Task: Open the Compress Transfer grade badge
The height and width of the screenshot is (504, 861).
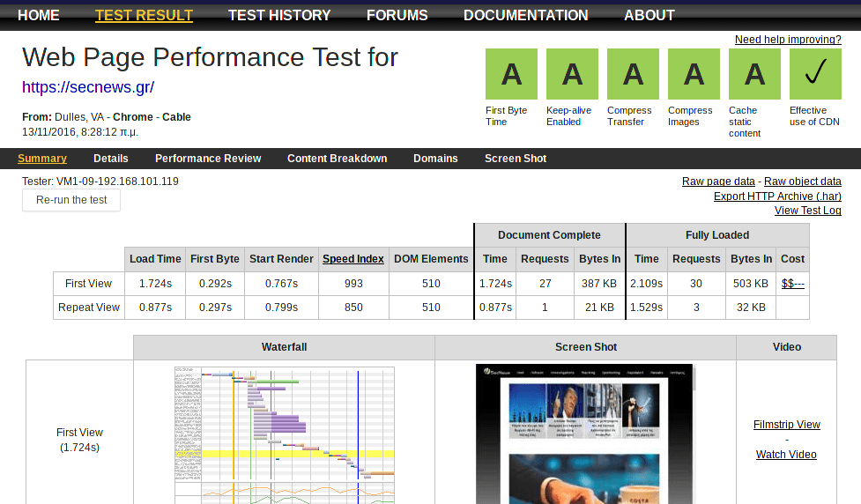Action: tap(633, 74)
